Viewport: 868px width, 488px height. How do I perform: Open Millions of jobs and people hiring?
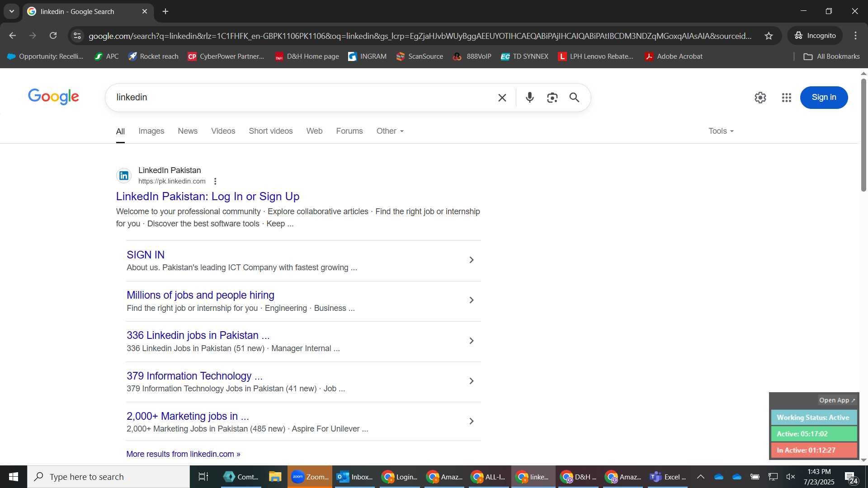pyautogui.click(x=200, y=295)
